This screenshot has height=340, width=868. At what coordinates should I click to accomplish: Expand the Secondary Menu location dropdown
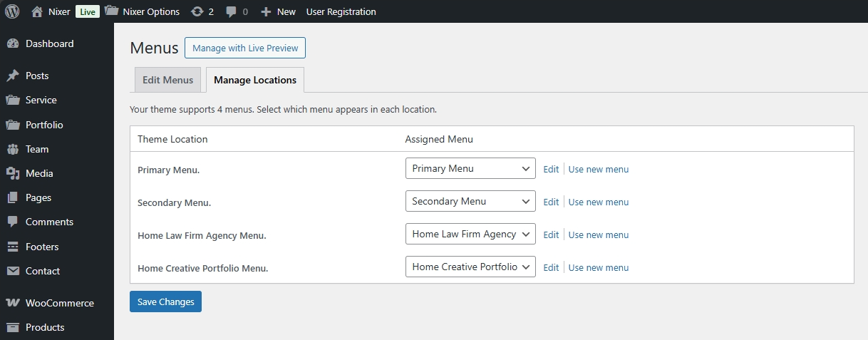470,202
